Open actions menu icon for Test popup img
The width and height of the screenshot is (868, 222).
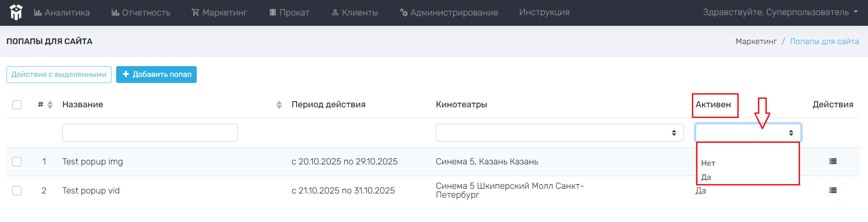click(x=833, y=161)
